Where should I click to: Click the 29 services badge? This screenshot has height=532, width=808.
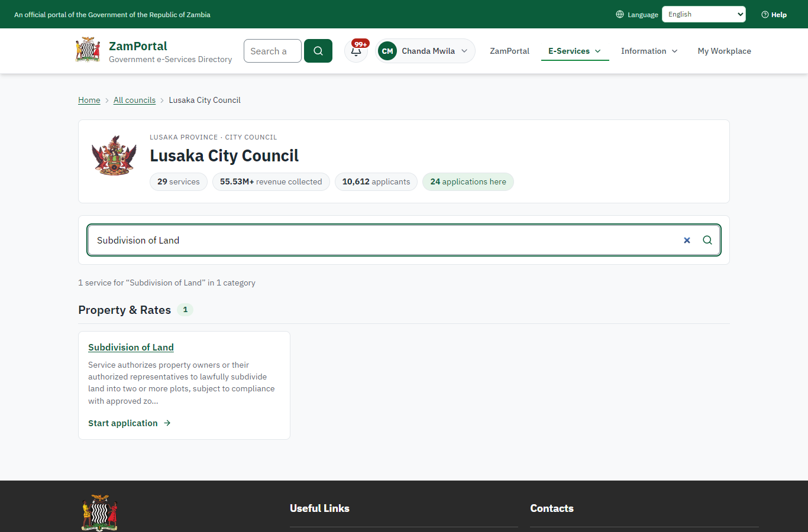(x=179, y=181)
